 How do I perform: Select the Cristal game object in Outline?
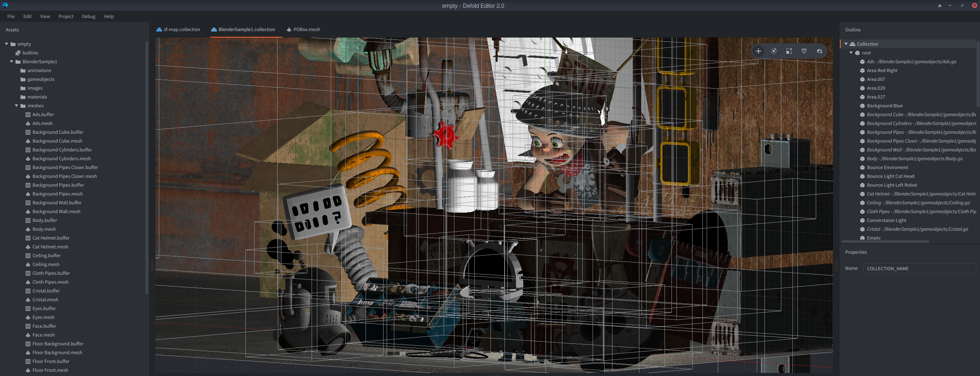[918, 229]
